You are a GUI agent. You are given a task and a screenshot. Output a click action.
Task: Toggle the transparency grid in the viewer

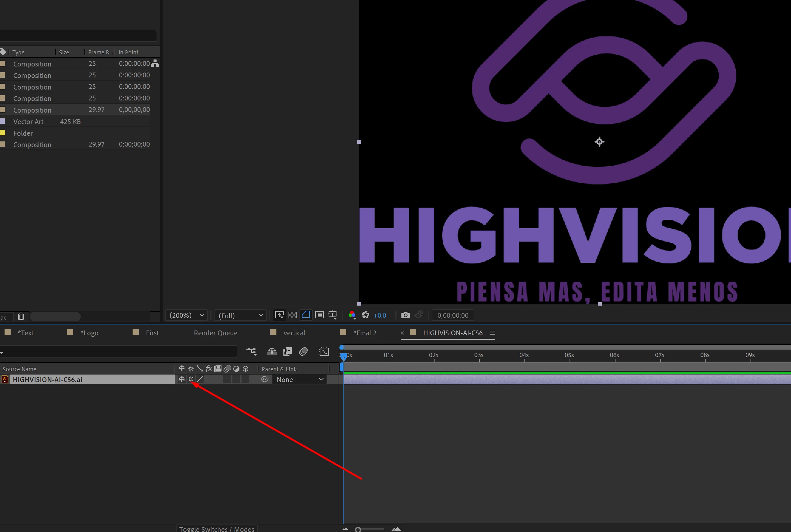[292, 315]
